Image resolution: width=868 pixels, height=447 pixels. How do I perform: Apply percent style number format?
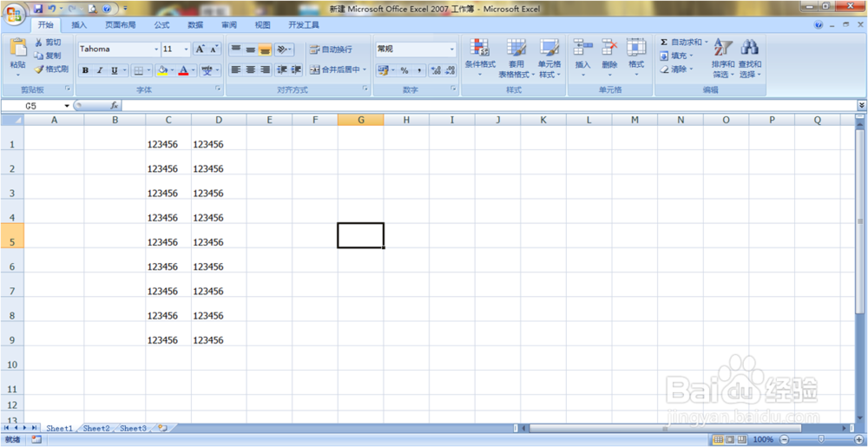404,70
